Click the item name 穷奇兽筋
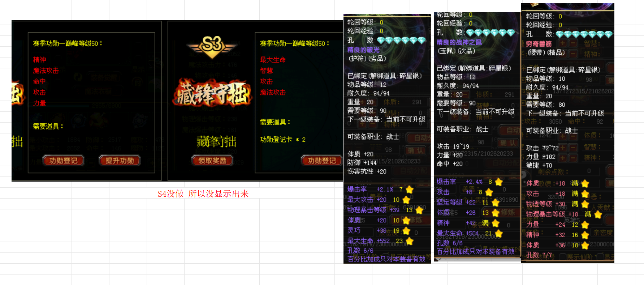The height and width of the screenshot is (285, 644). click(x=539, y=44)
